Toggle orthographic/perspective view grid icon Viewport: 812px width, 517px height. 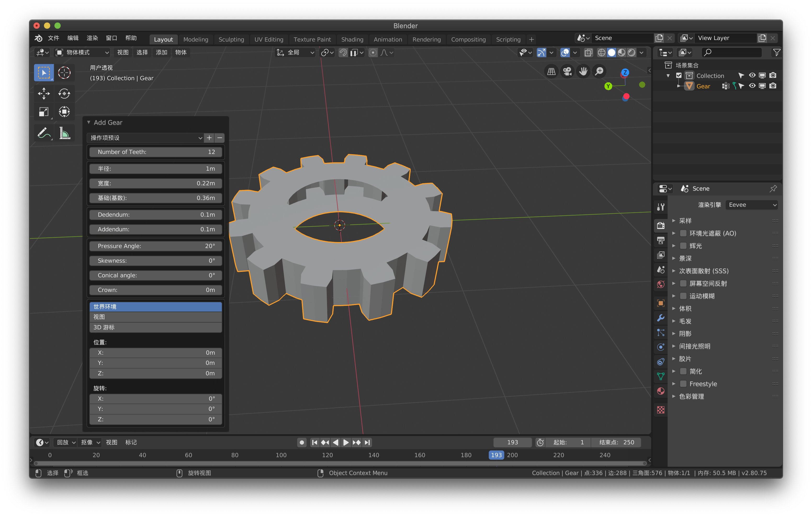tap(551, 71)
